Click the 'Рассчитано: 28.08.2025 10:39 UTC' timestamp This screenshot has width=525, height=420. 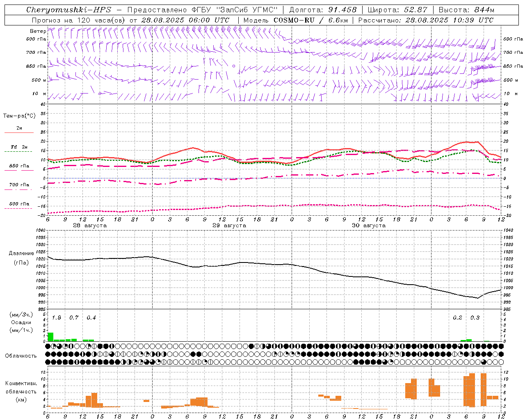(426, 20)
